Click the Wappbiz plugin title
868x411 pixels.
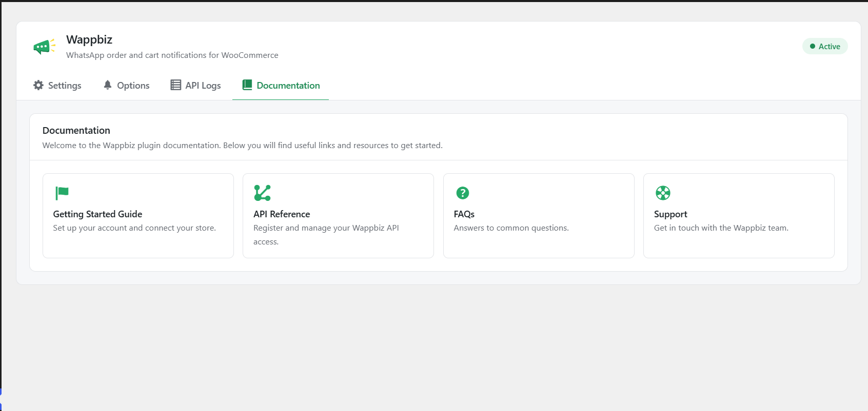(89, 39)
